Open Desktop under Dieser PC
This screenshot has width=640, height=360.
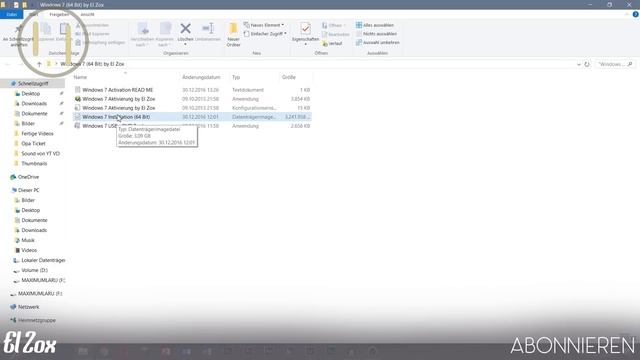pyautogui.click(x=31, y=210)
